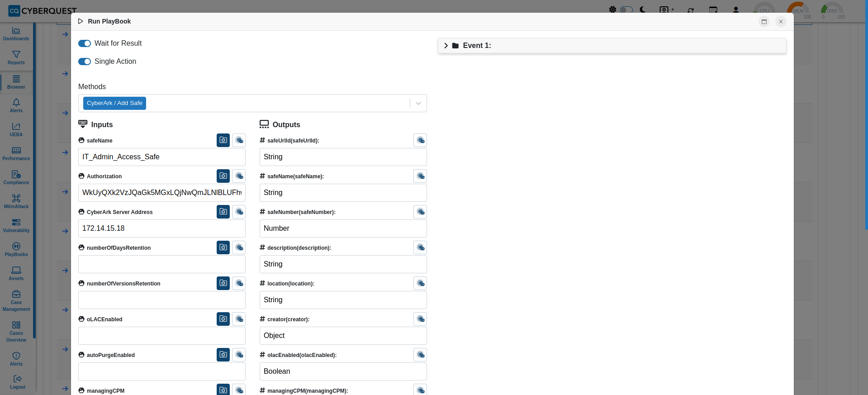Click the CyberArk / Add Safe method chip
This screenshot has height=395, width=868.
coord(114,103)
